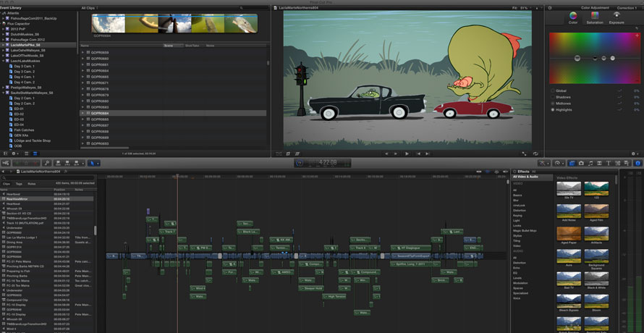
Task: Select the Keying effects category
Action: click(x=517, y=216)
